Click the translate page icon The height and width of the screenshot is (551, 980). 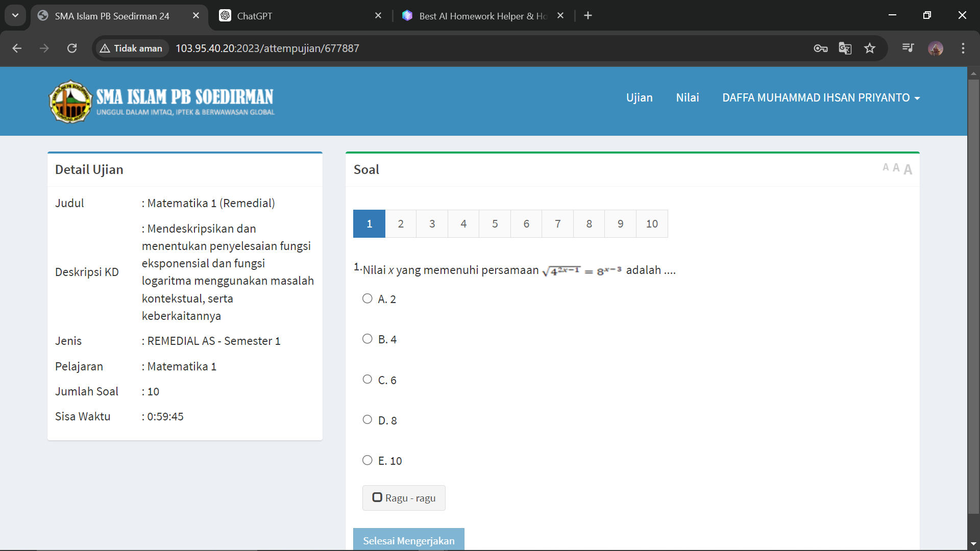pos(845,48)
